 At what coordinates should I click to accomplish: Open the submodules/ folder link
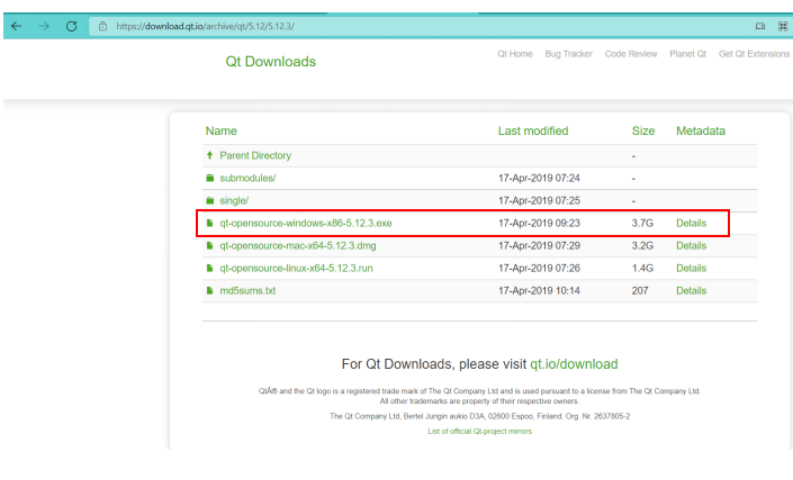coord(248,178)
